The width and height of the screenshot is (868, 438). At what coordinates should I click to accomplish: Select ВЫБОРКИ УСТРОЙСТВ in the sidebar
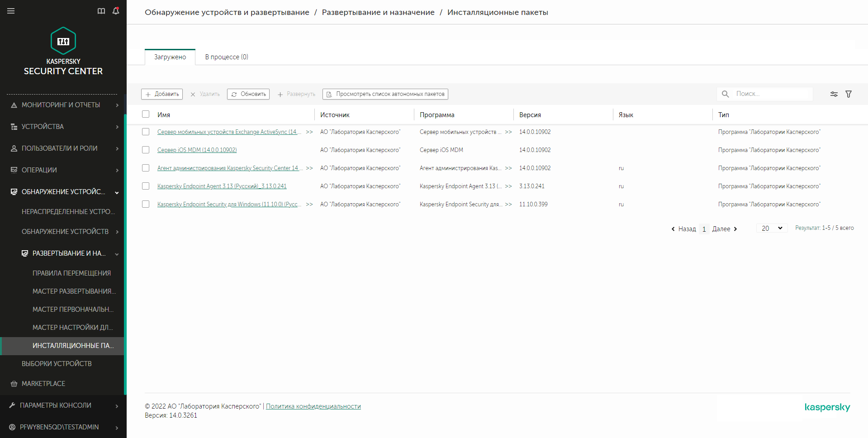coord(57,363)
